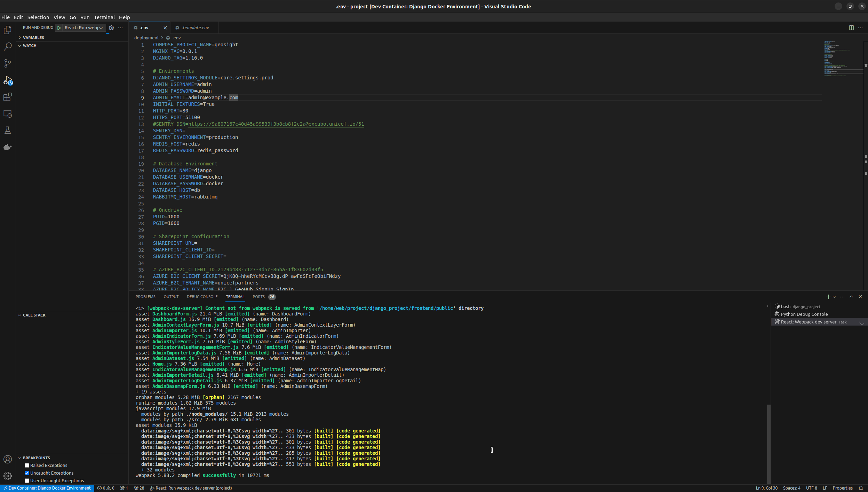868x492 pixels.
Task: Switch to DEBUG CONSOLE panel tab
Action: [202, 297]
